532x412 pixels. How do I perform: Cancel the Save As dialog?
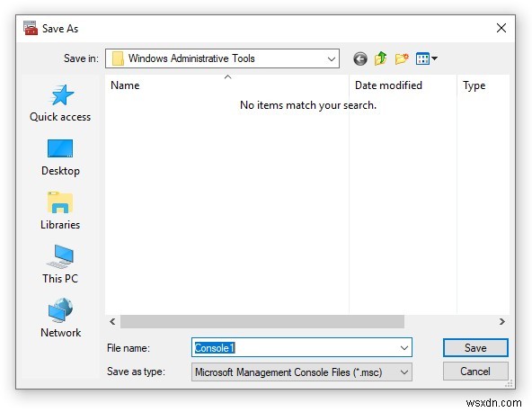[475, 372]
